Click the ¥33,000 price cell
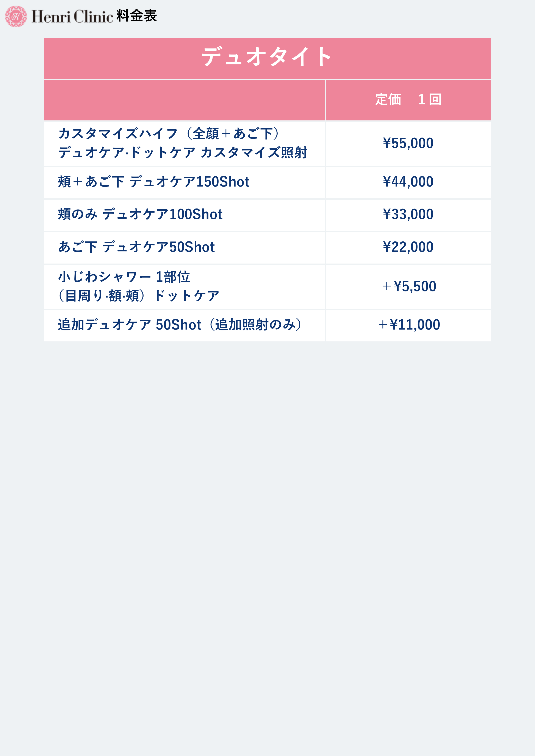The height and width of the screenshot is (756, 535). tap(408, 215)
